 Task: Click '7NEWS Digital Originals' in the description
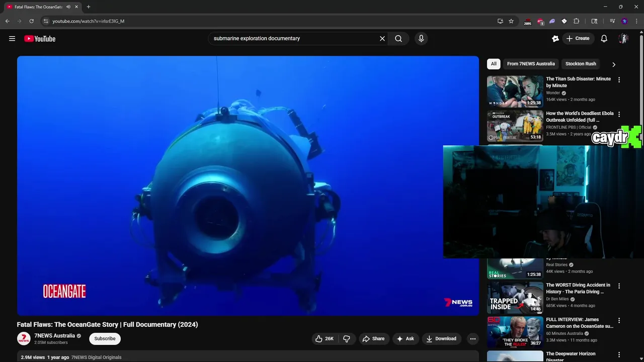(x=96, y=357)
